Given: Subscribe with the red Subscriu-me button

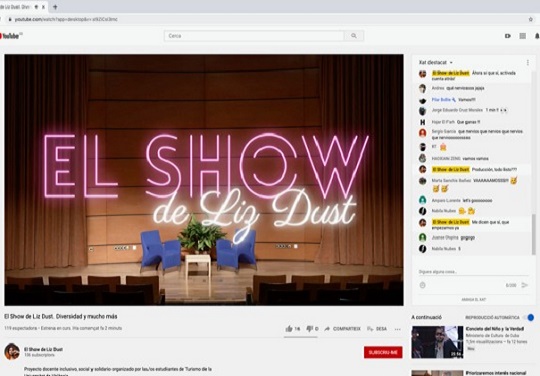Looking at the screenshot, I should pyautogui.click(x=383, y=352).
